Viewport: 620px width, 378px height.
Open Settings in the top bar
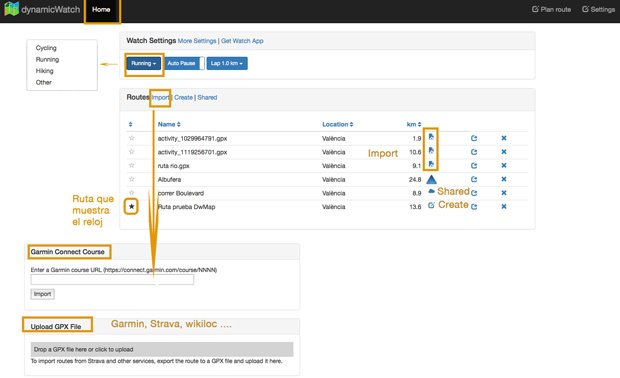pyautogui.click(x=598, y=9)
